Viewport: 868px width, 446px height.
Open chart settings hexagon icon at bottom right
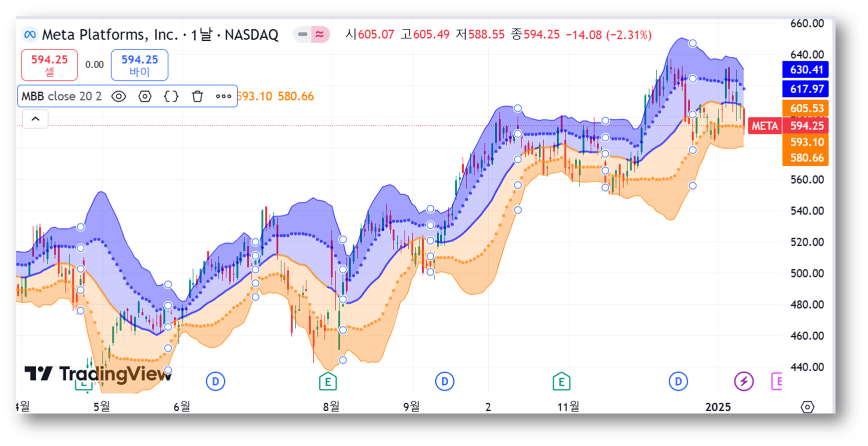pyautogui.click(x=807, y=407)
